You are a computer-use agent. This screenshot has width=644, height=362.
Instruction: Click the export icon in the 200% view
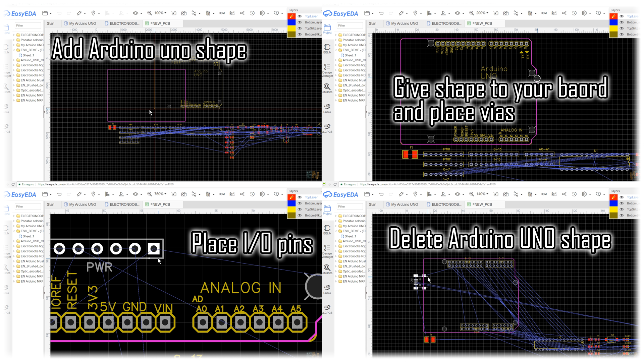pos(554,13)
